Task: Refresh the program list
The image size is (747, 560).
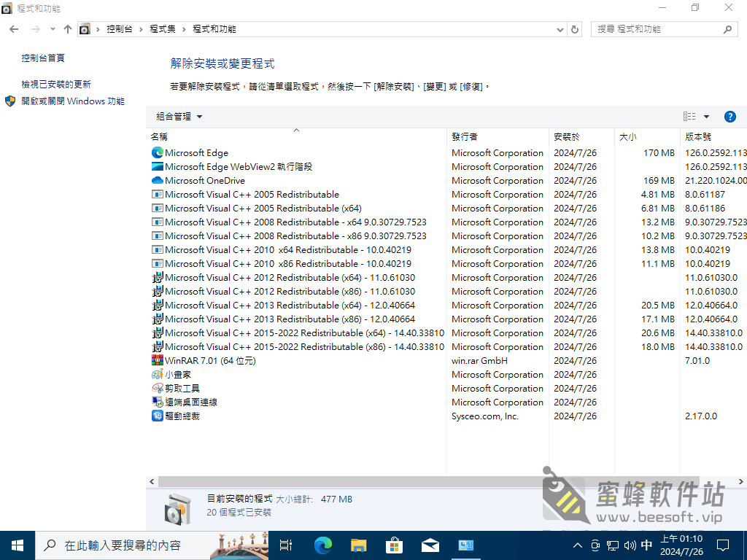Action: [575, 29]
